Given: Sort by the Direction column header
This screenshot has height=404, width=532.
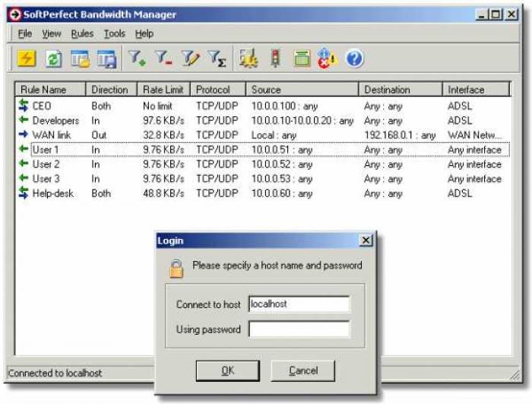Looking at the screenshot, I should point(111,89).
